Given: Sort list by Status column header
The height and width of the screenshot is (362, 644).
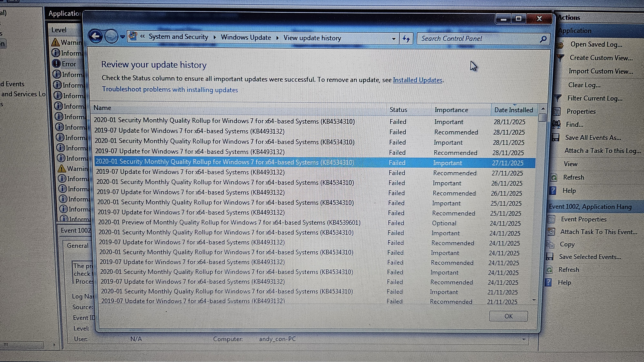Looking at the screenshot, I should (x=398, y=110).
